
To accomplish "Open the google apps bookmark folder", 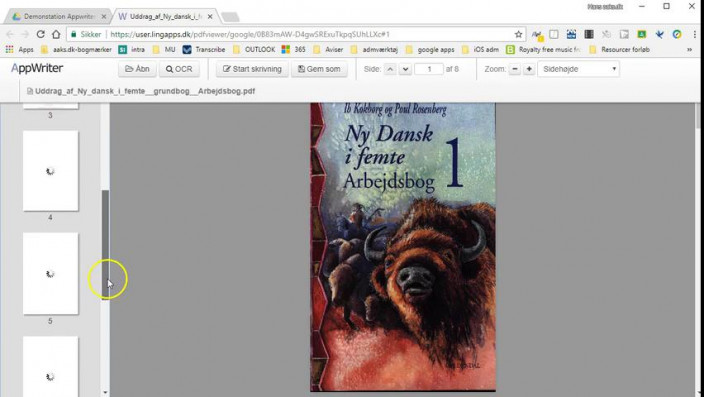I will click(430, 49).
